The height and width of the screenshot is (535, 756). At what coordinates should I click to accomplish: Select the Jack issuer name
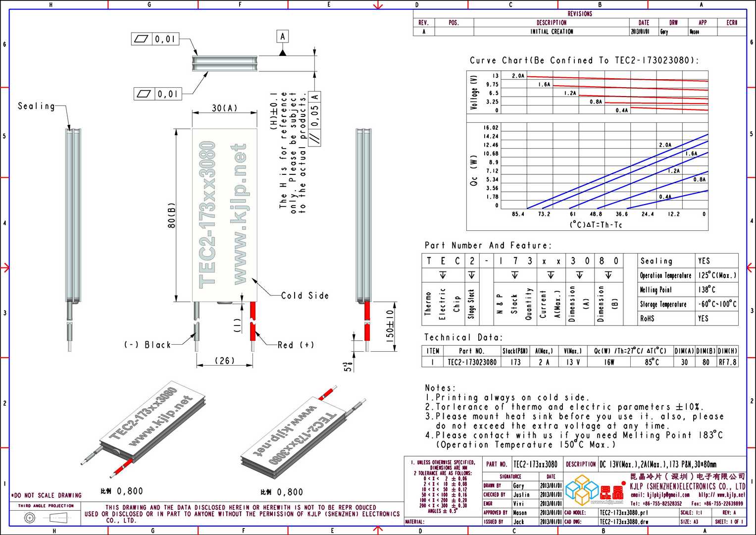click(518, 522)
